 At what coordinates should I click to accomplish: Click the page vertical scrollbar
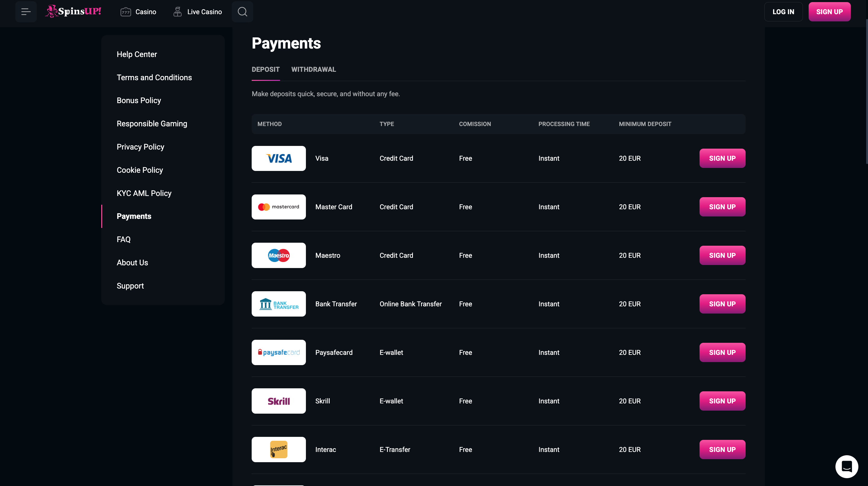pos(866,92)
